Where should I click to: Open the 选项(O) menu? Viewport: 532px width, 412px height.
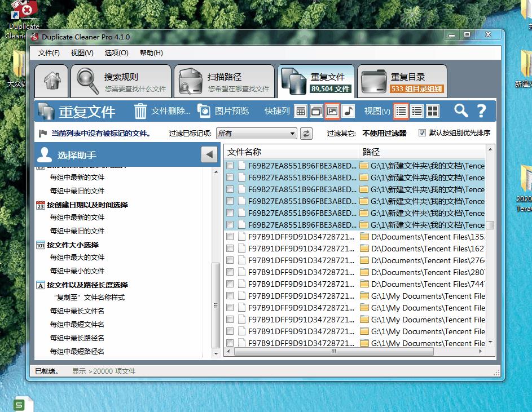point(116,53)
